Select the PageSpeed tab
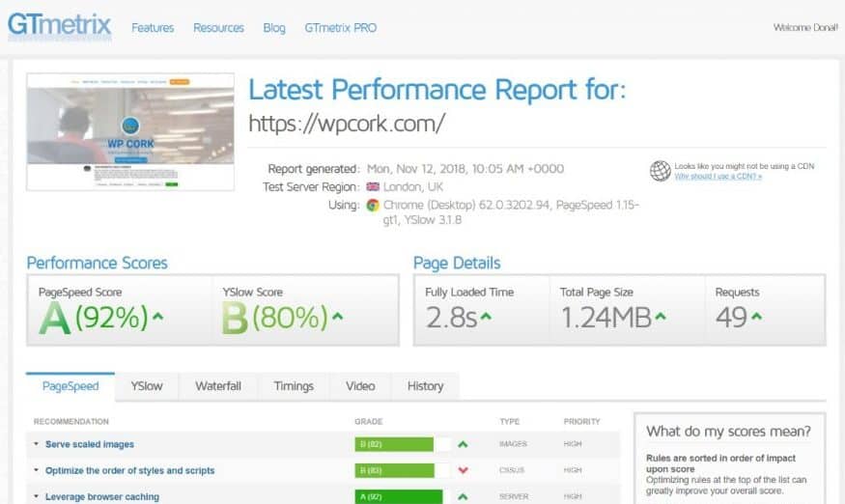Screen dimensions: 845x504 point(70,386)
